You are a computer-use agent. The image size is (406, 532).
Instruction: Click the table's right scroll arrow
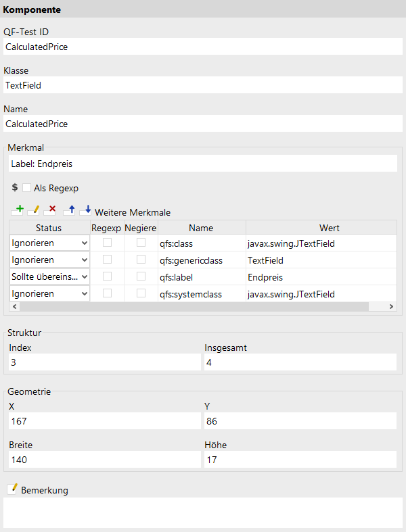391,306
